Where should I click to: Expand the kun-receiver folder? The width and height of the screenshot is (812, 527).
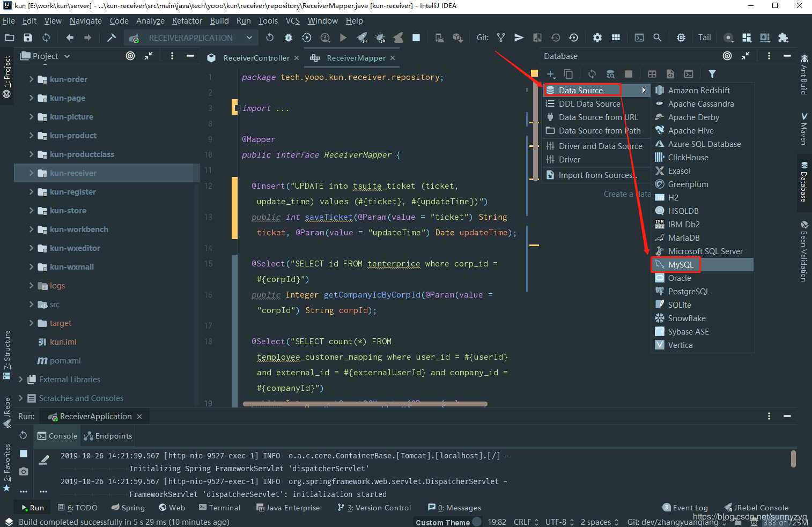click(x=31, y=173)
